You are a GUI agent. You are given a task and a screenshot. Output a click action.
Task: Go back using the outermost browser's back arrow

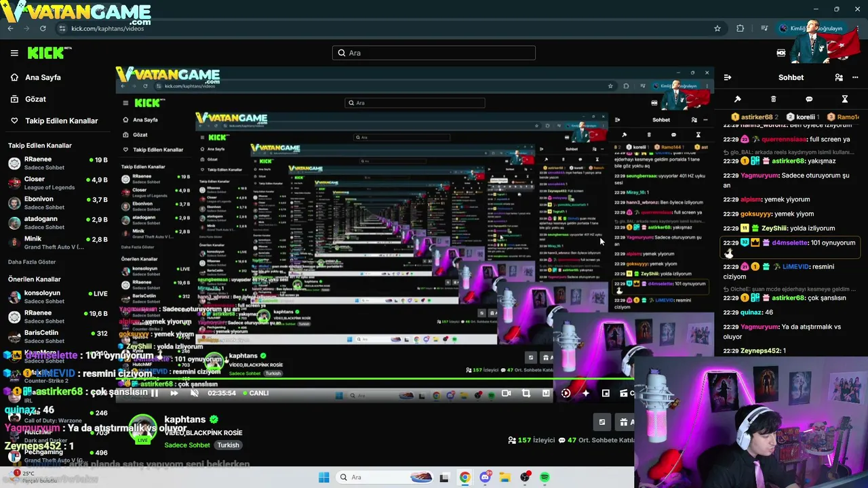point(10,28)
